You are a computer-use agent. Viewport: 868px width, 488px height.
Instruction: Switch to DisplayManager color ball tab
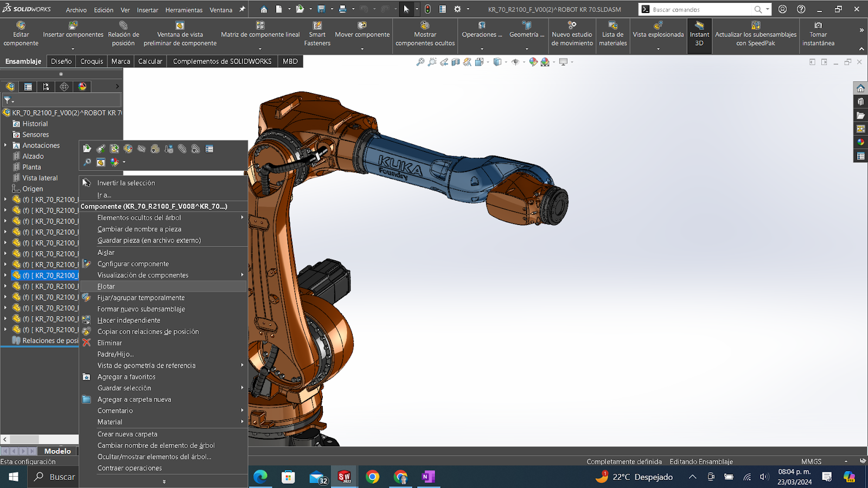(x=82, y=87)
